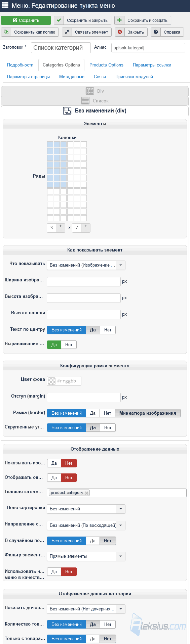This screenshot has height=644, width=190.
Task: Click the Главная категория tag field
Action: [x=116, y=493]
